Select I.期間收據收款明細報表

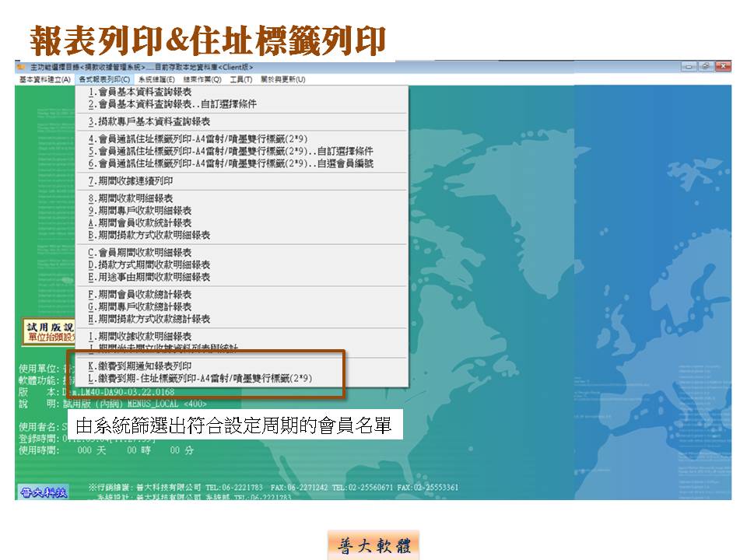[241, 336]
